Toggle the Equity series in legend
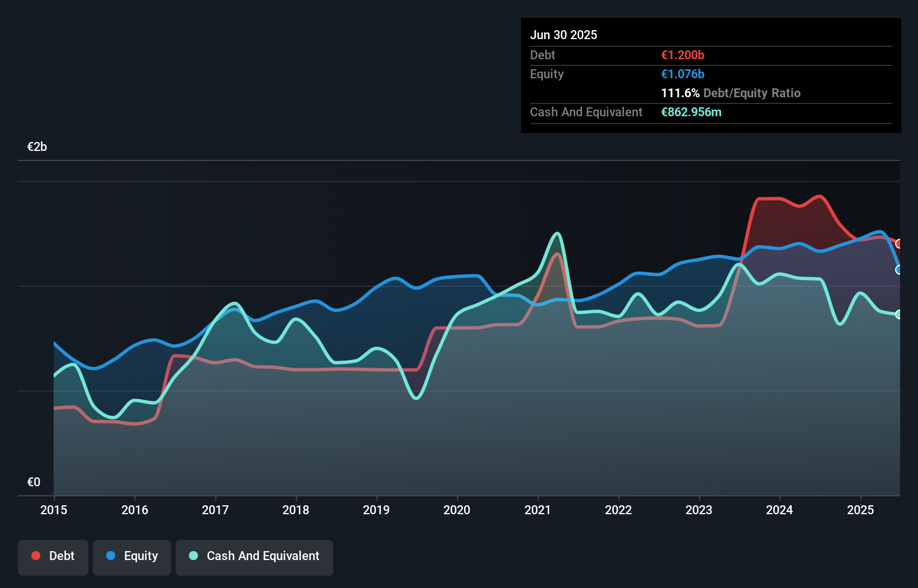Screen dimensions: 918x588 point(132,556)
